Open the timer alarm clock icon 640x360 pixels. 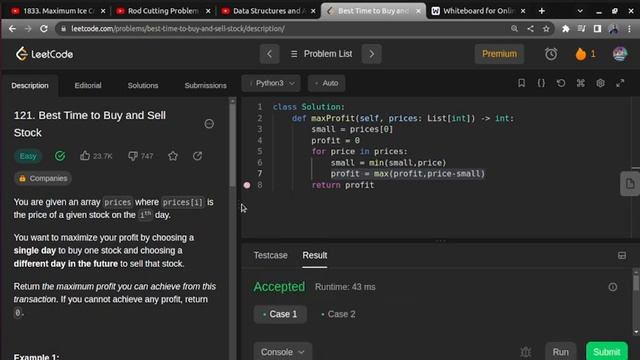(551, 54)
